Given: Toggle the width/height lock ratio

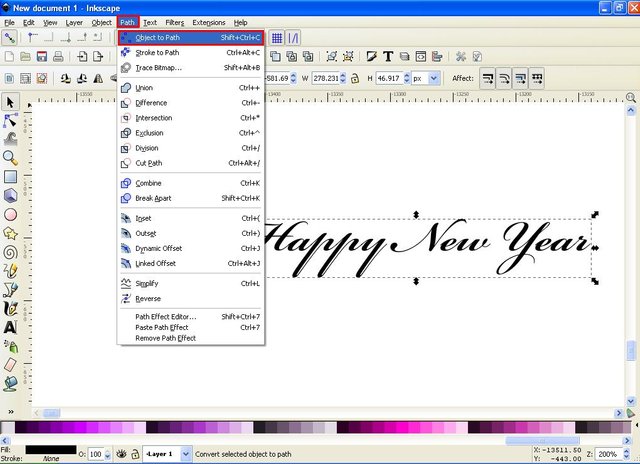Looking at the screenshot, I should pos(355,78).
